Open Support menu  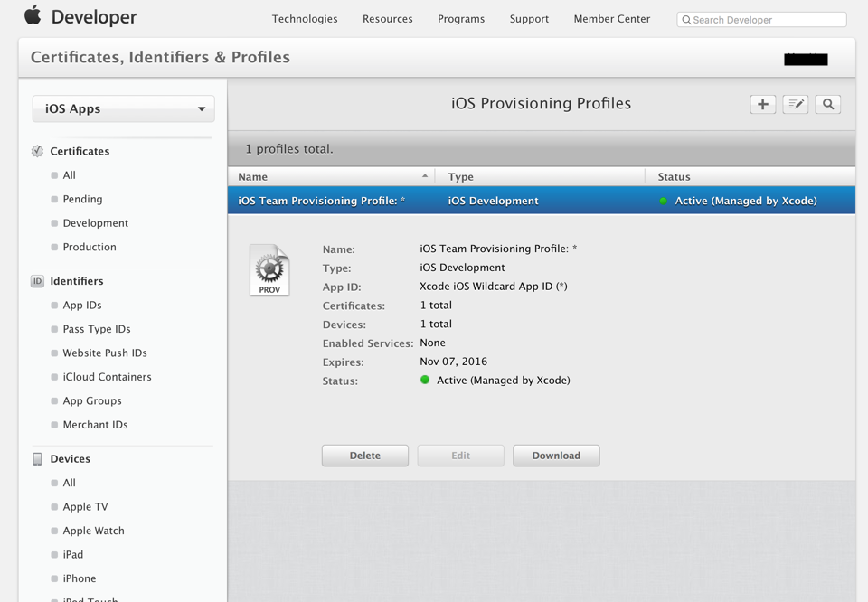[529, 19]
